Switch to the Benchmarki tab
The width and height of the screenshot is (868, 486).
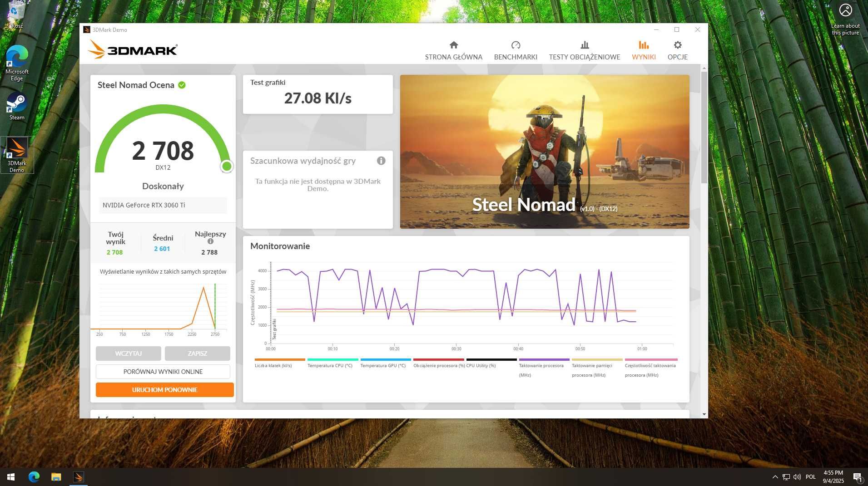(x=516, y=50)
